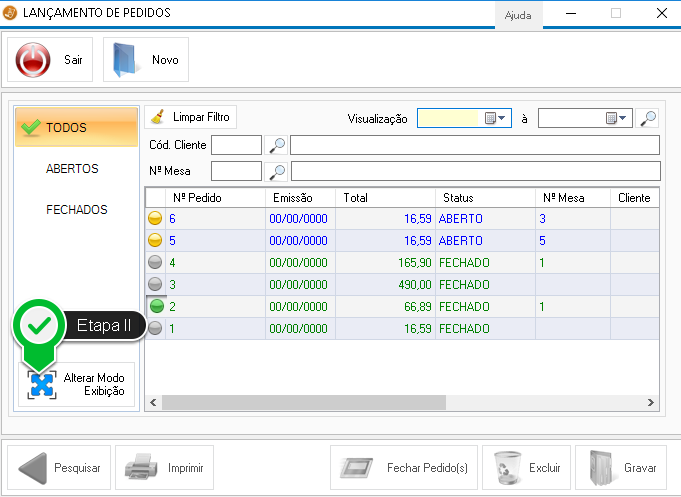Click the Cód. Cliente magnifier search icon
This screenshot has height=497, width=681.
click(x=277, y=145)
